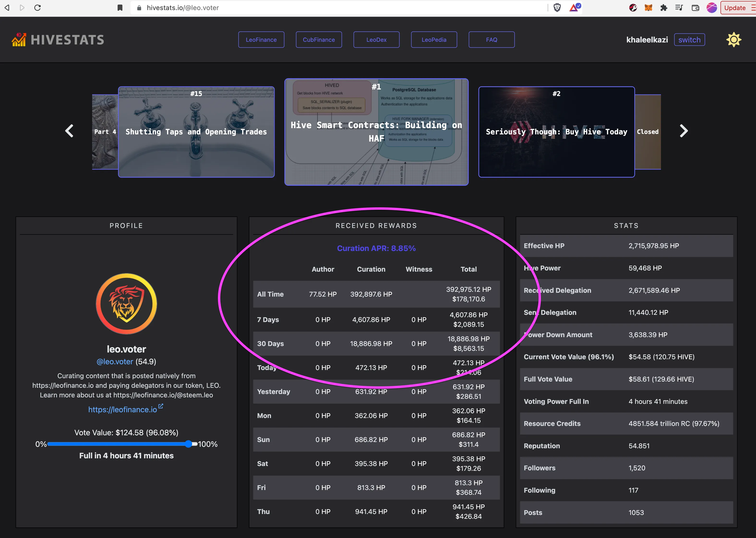Click Thu curation 941.45 HP
This screenshot has width=756, height=538.
pyautogui.click(x=371, y=512)
